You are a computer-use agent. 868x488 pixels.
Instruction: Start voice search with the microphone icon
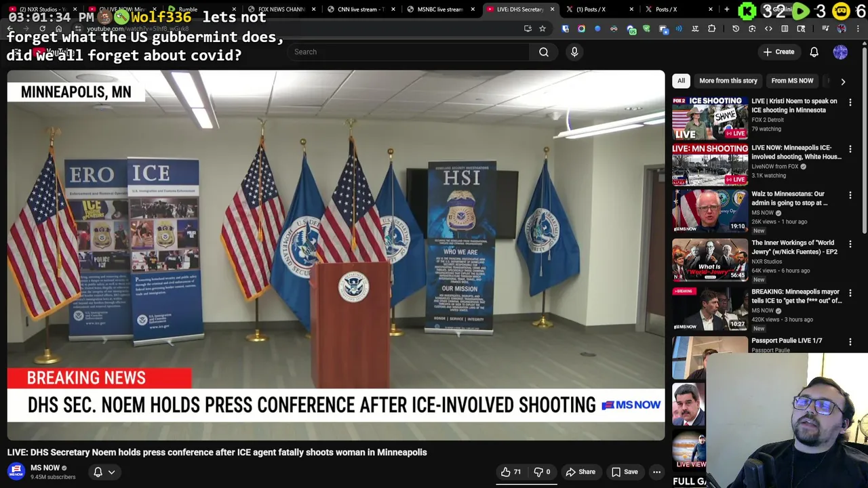tap(574, 52)
